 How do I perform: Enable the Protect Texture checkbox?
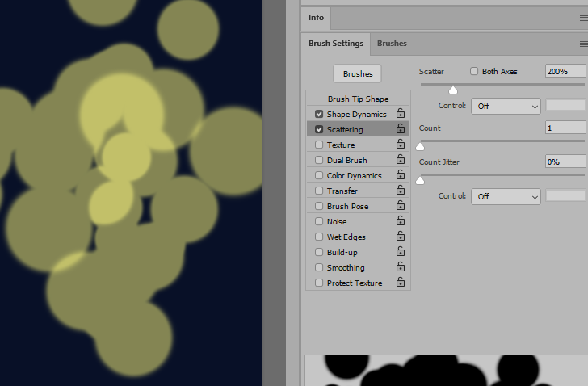(x=319, y=283)
